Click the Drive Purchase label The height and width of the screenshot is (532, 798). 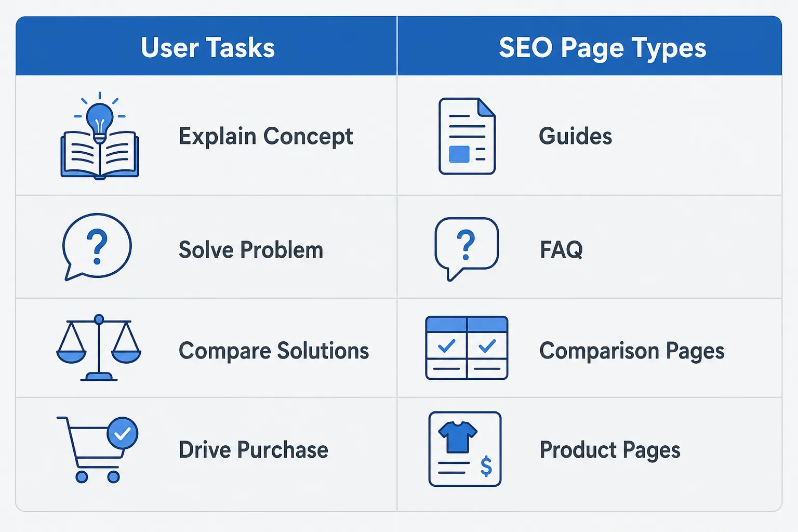pos(254,450)
